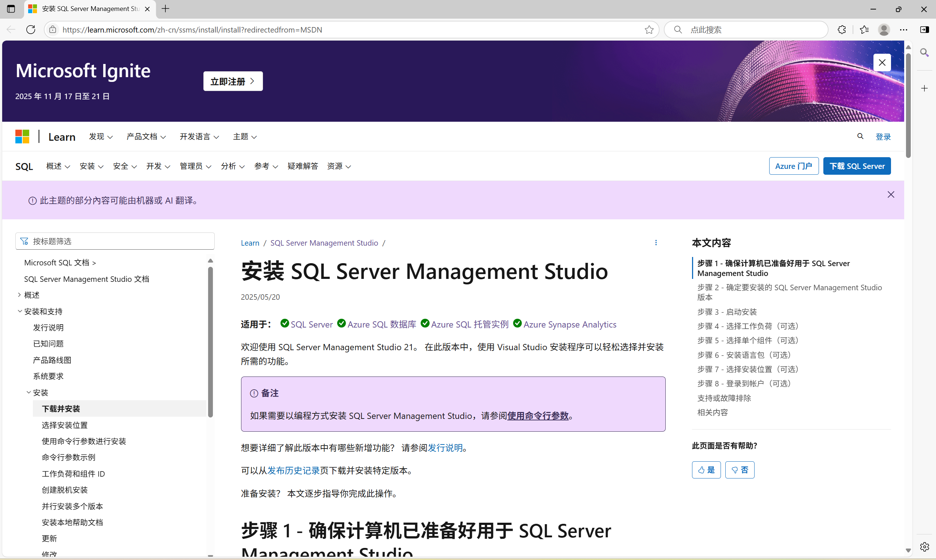Open the Learn site search magnifier
This screenshot has height=560, width=936.
pyautogui.click(x=860, y=136)
